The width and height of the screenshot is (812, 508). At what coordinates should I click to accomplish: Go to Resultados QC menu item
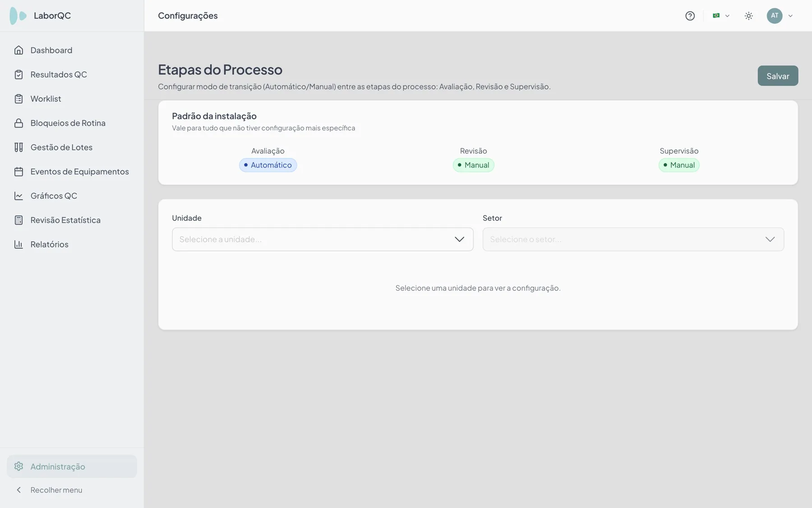click(x=72, y=75)
